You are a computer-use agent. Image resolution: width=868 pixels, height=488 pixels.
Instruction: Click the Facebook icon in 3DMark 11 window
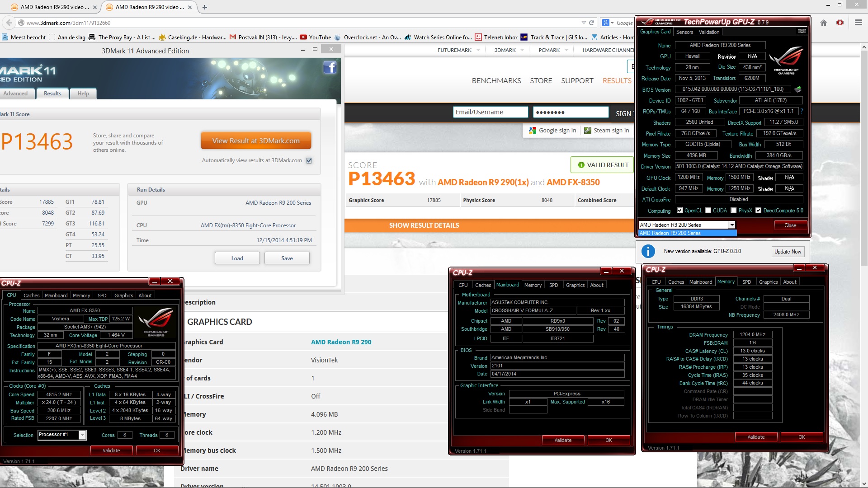point(330,67)
